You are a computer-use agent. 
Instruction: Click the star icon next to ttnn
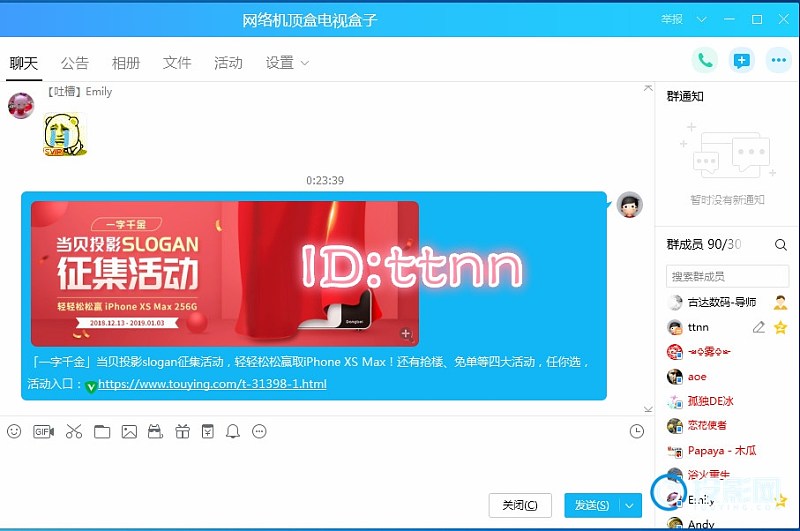(780, 327)
